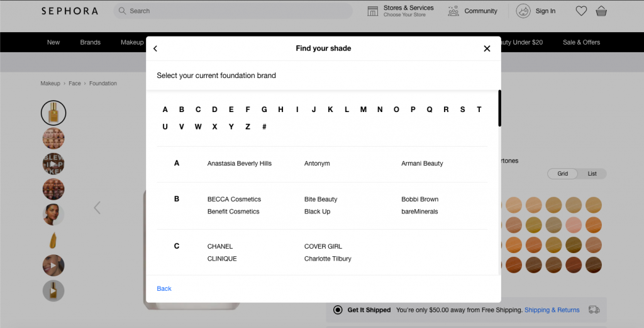The height and width of the screenshot is (328, 644).
Task: Open Community people icon
Action: tap(453, 11)
